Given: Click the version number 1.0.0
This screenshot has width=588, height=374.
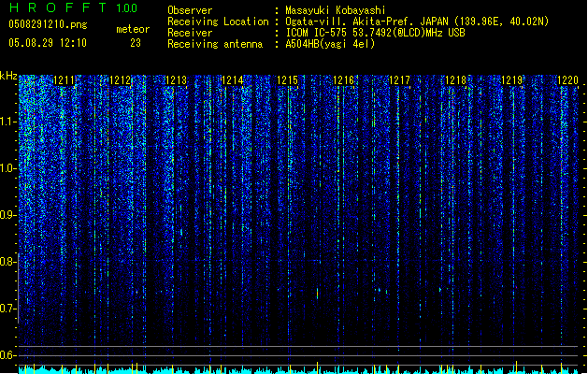Looking at the screenshot, I should (x=126, y=8).
